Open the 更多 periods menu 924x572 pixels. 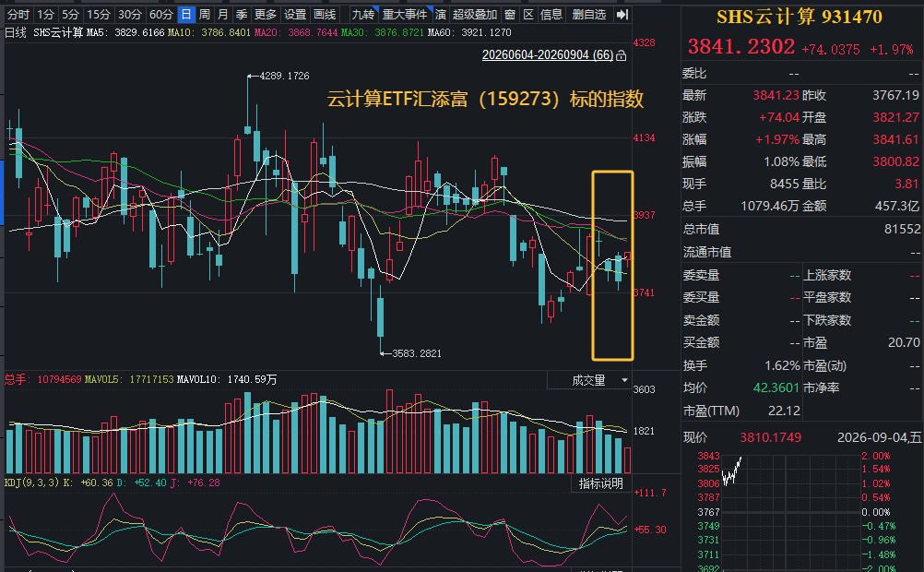click(266, 14)
